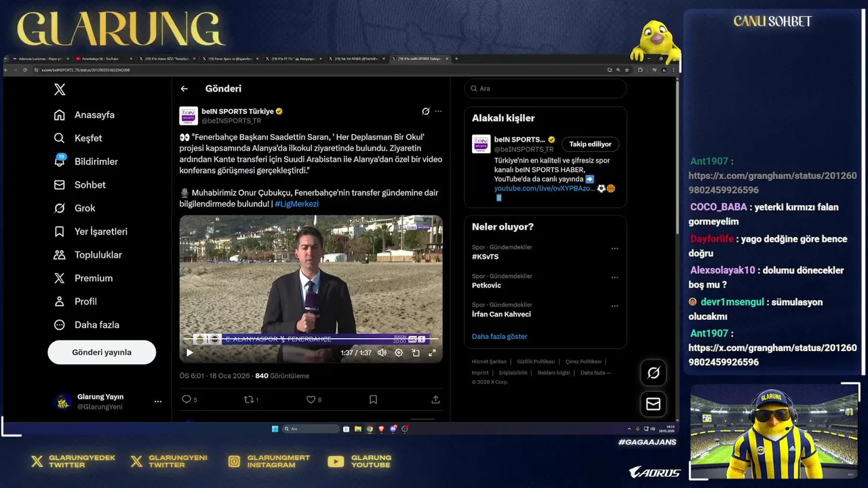Open the youtube.com/live link
The height and width of the screenshot is (488, 868).
pos(545,188)
